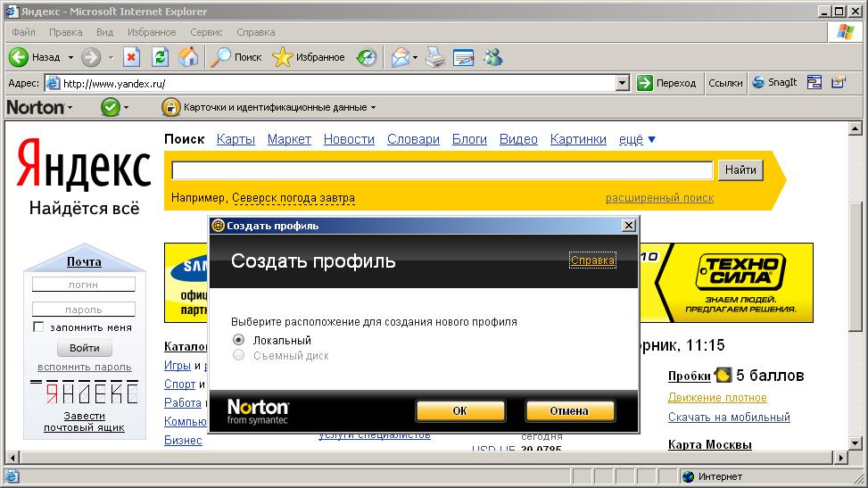Screen dimensions: 868x488
Task: Click the SnagIt toolbar icon
Action: tap(758, 83)
